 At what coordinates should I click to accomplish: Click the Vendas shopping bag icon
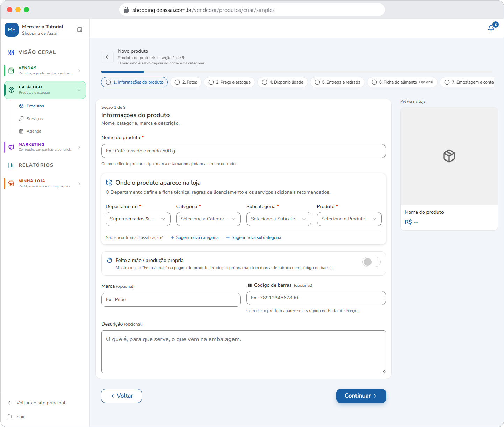pyautogui.click(x=11, y=70)
